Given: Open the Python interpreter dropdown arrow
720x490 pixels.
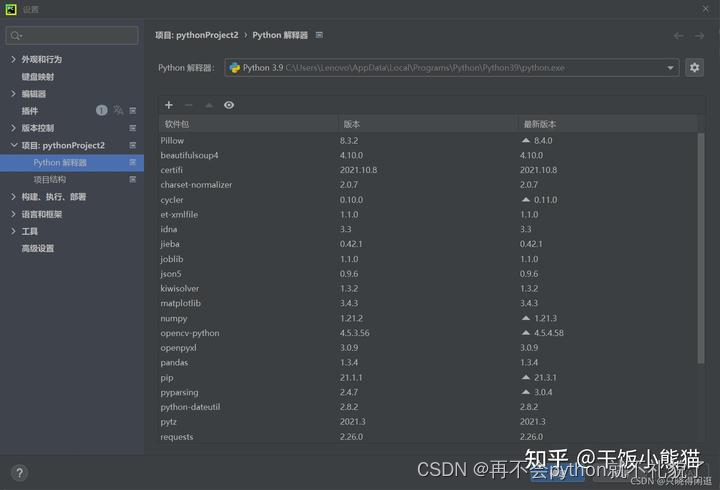Looking at the screenshot, I should [670, 68].
